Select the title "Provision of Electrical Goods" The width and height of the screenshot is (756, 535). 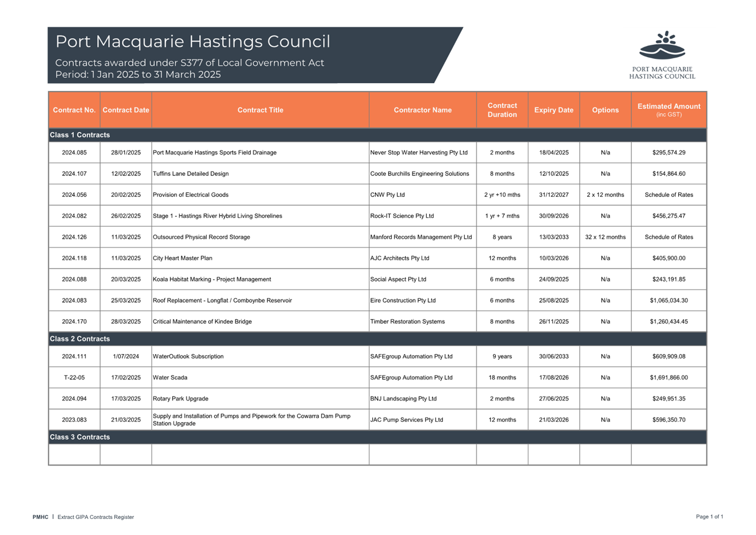[190, 195]
